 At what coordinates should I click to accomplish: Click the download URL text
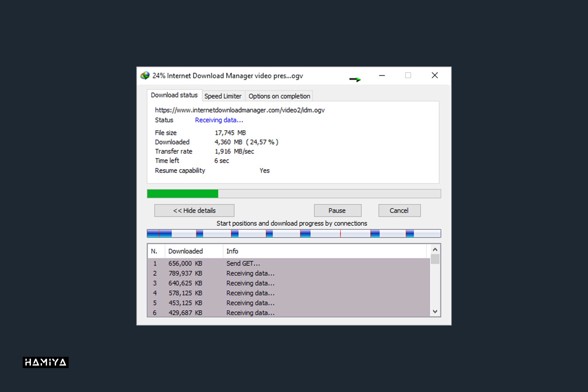click(239, 110)
